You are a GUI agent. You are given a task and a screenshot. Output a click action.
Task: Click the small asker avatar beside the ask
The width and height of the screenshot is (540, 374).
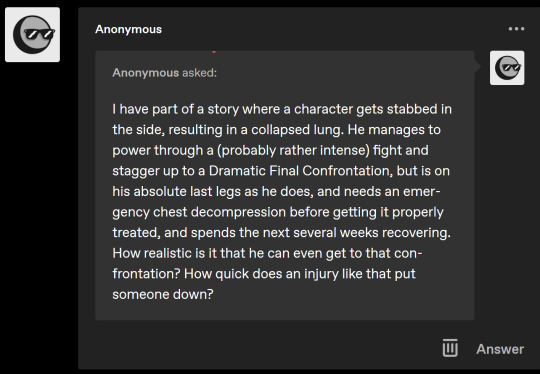[x=507, y=68]
